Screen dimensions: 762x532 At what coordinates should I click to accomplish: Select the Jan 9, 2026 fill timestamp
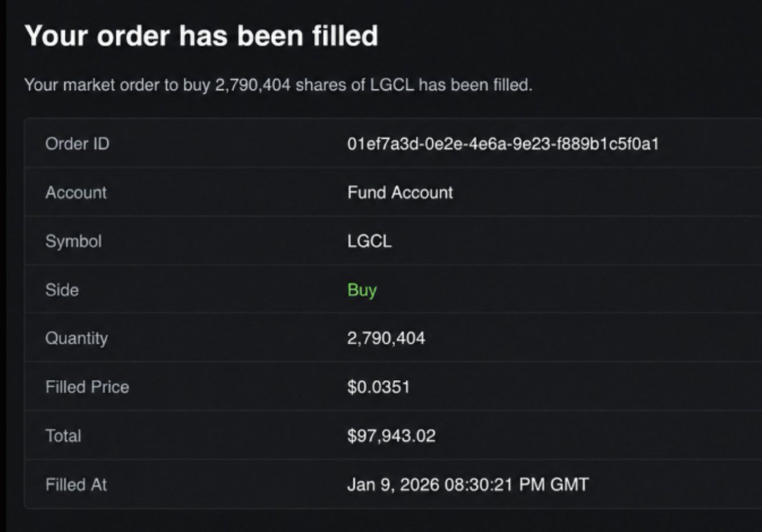pyautogui.click(x=468, y=485)
